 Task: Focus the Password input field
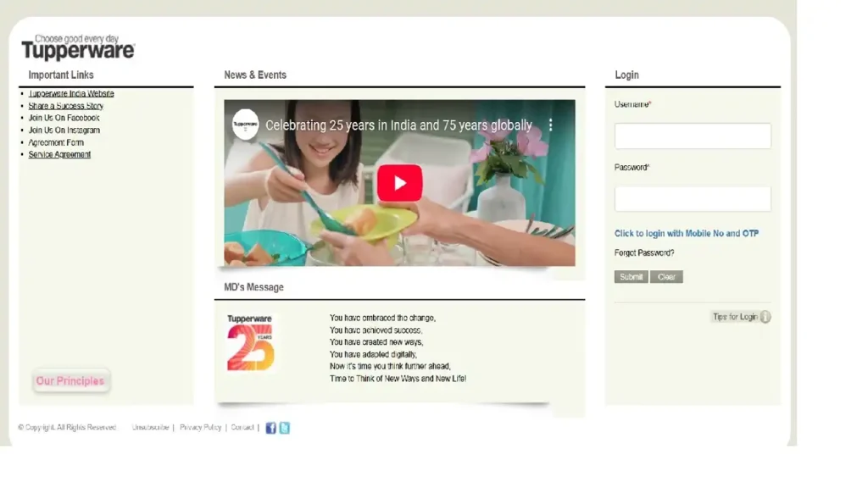click(x=693, y=198)
